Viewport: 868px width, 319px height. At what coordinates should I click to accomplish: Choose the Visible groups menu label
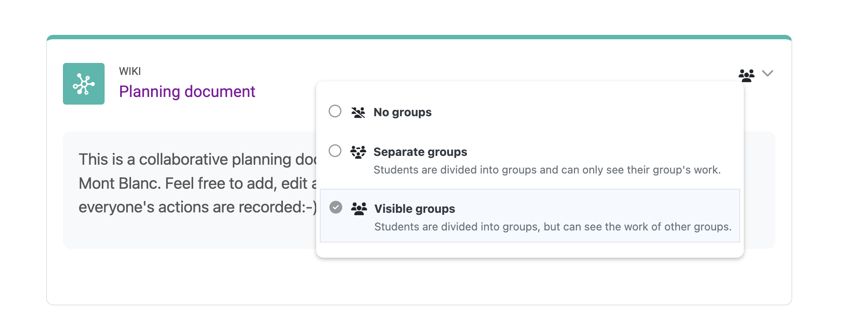pyautogui.click(x=415, y=209)
